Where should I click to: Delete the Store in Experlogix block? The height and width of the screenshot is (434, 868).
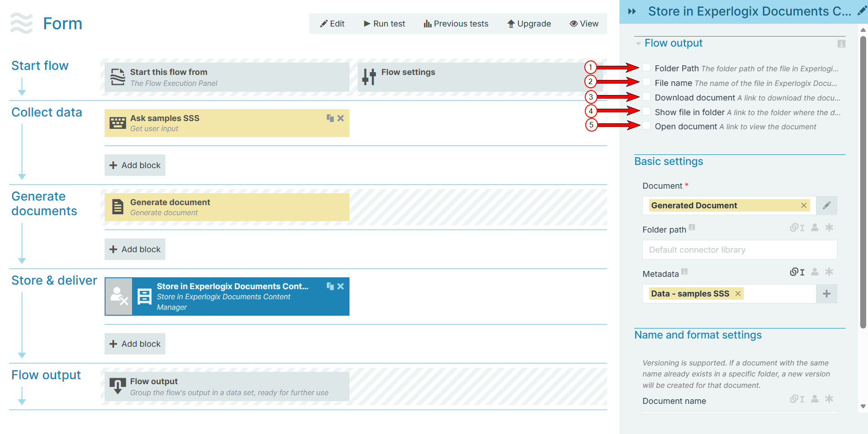(341, 286)
